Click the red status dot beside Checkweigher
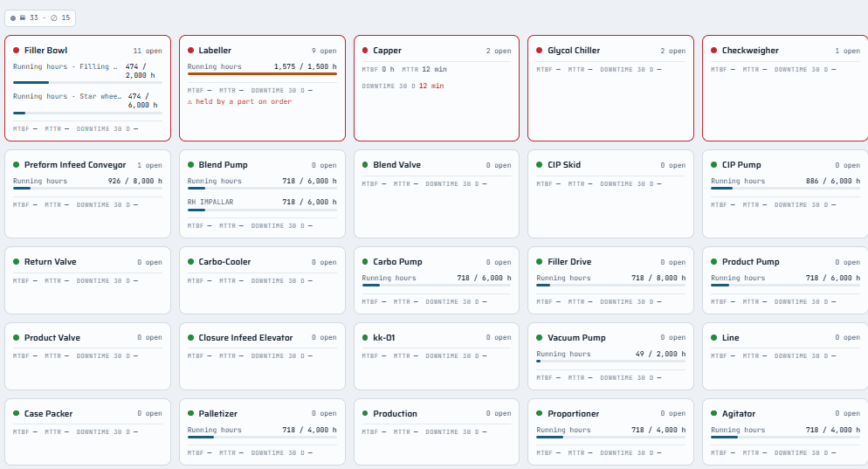This screenshot has width=868, height=469. (714, 51)
